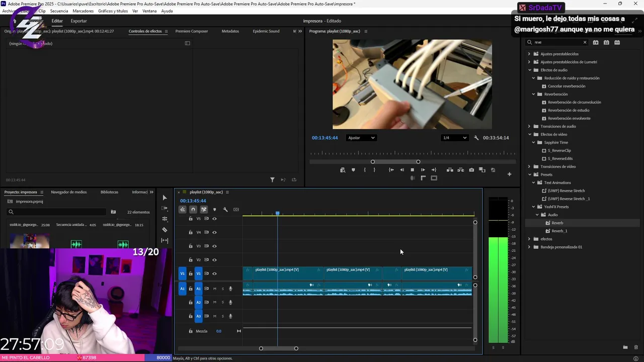Open the Secuencia menu
The width and height of the screenshot is (644, 362).
59,11
